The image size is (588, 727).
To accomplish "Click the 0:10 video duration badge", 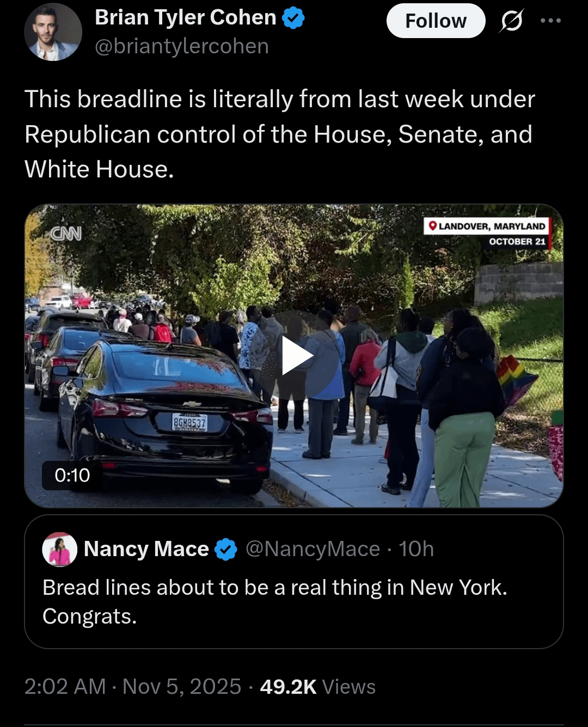I will pos(72,475).
